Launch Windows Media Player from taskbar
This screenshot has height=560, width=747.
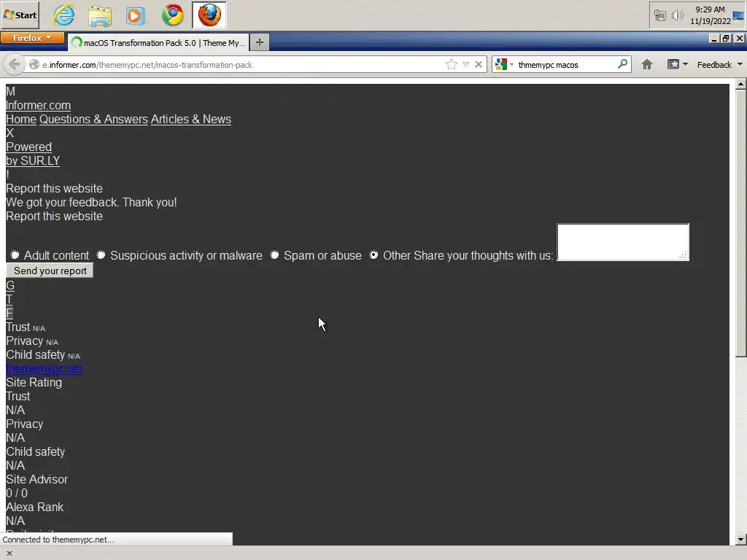point(136,15)
